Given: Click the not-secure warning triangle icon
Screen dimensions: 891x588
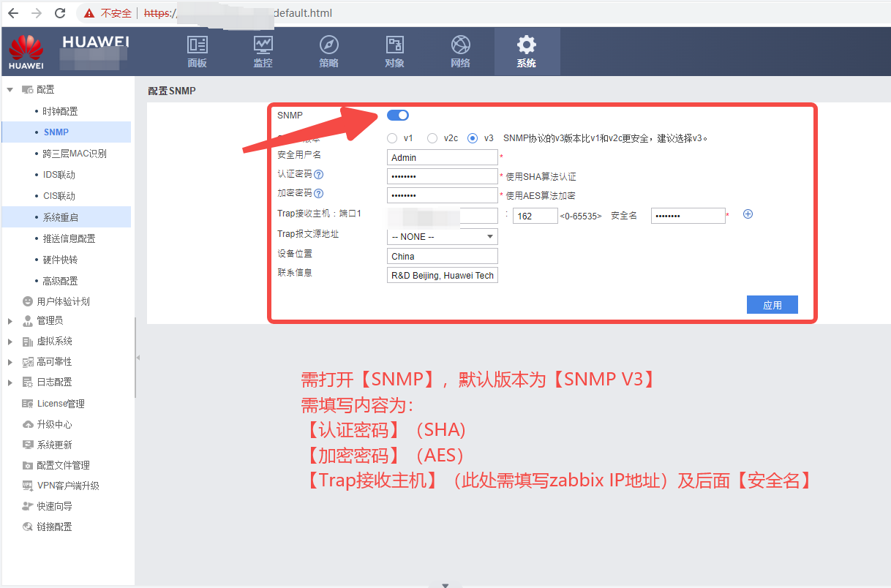Looking at the screenshot, I should coord(89,13).
